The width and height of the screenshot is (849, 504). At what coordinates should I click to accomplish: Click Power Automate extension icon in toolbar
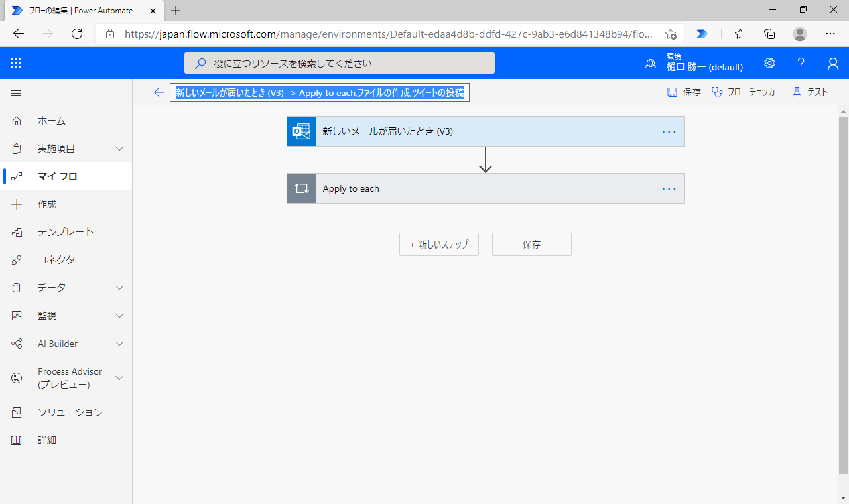pos(702,34)
